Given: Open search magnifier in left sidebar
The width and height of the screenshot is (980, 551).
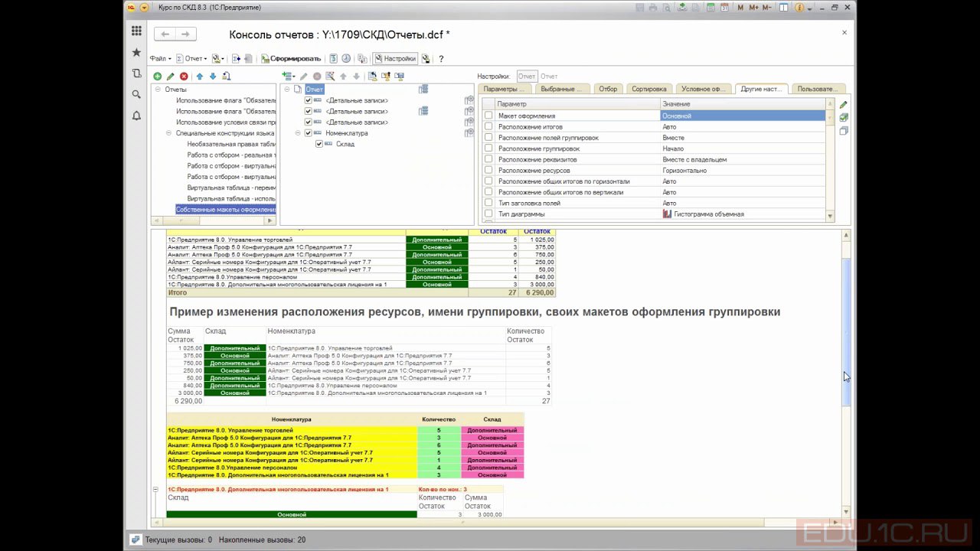Looking at the screenshot, I should [136, 94].
